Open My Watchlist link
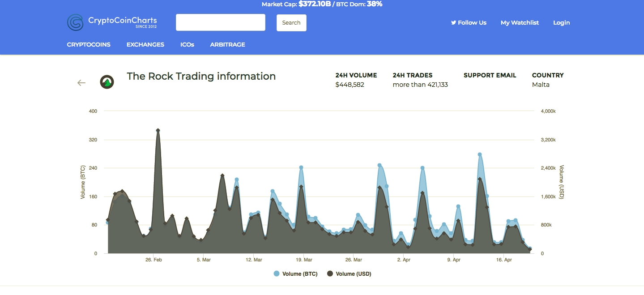The width and height of the screenshot is (644, 295). click(520, 23)
